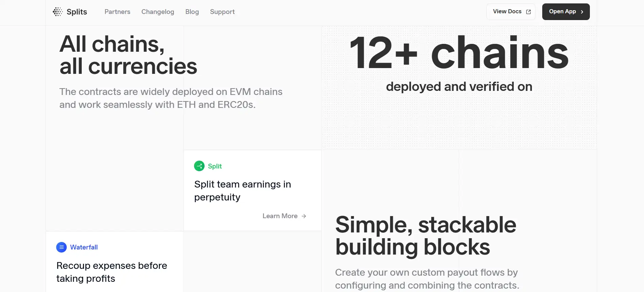Click the arrow icon next to Learn More
644x292 pixels.
coord(304,216)
